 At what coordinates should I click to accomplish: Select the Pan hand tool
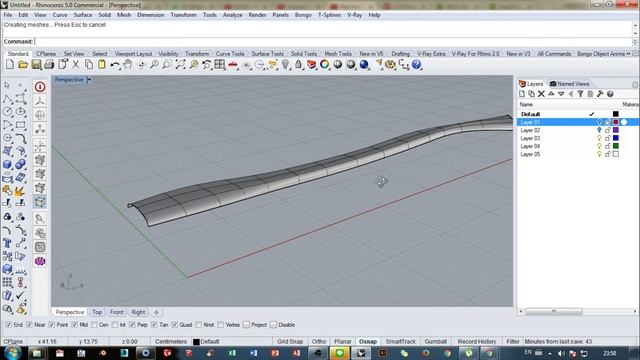tap(128, 64)
